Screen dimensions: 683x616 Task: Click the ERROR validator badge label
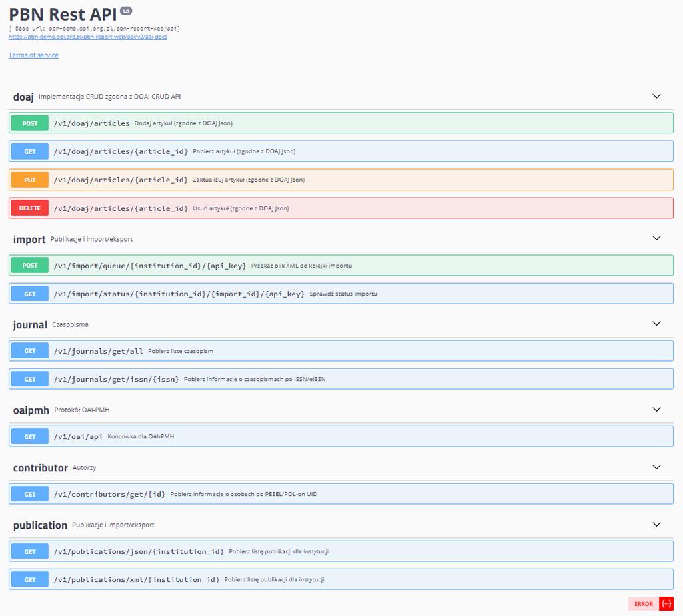point(644,604)
